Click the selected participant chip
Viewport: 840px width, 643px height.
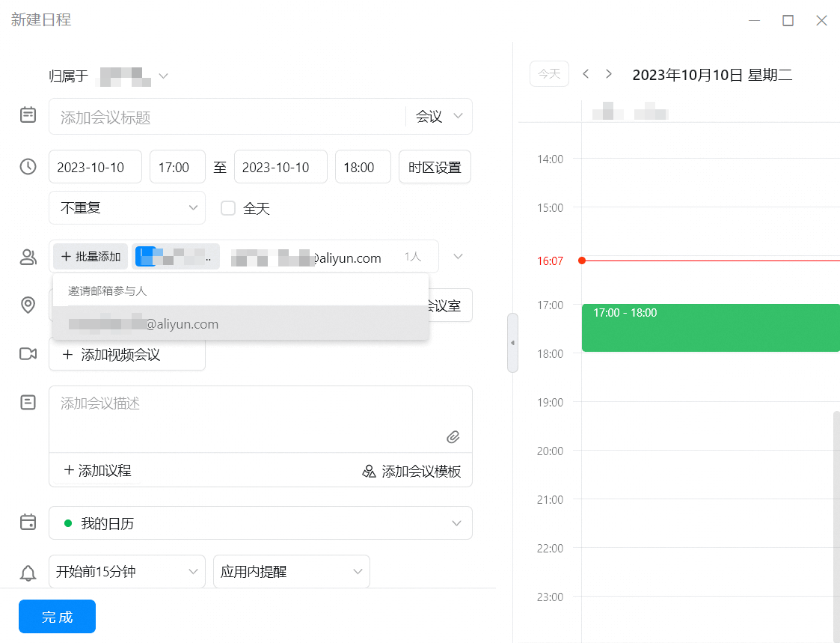pyautogui.click(x=176, y=256)
